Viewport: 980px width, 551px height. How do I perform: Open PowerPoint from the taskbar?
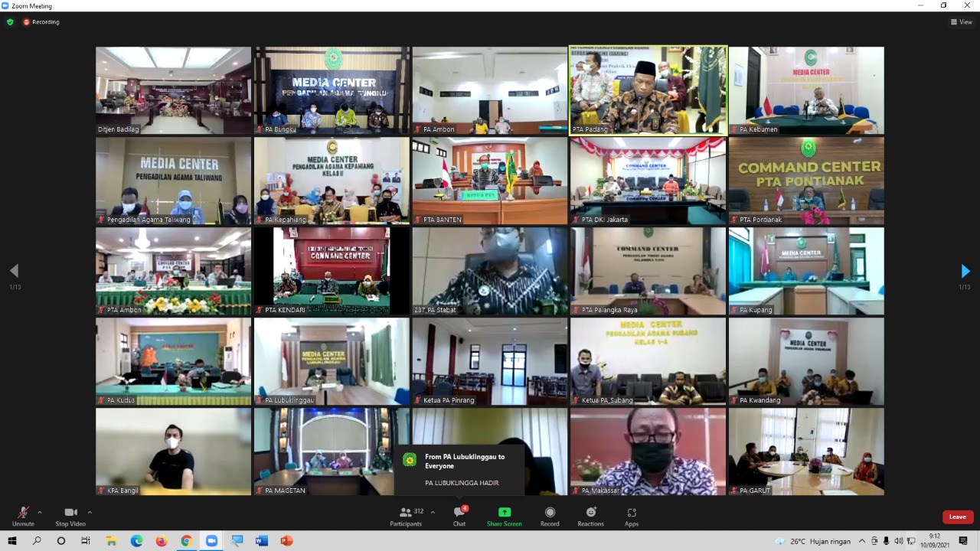click(x=286, y=541)
